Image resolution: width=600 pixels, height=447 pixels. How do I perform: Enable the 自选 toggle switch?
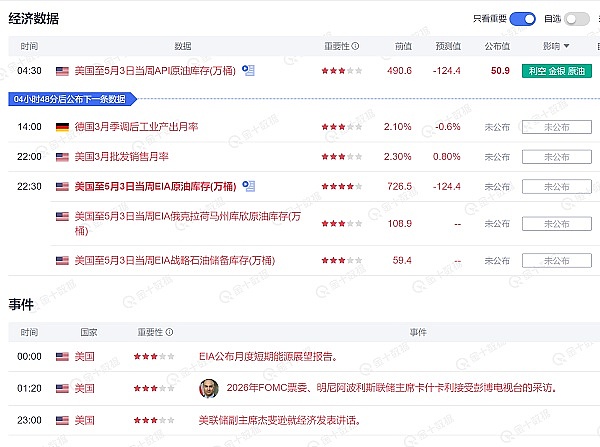[x=576, y=19]
